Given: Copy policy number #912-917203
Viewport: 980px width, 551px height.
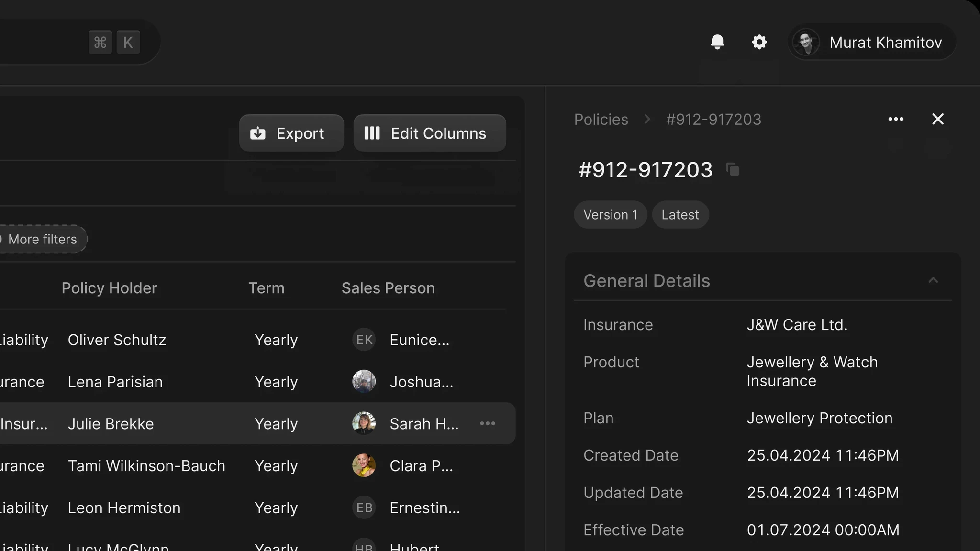Looking at the screenshot, I should [733, 169].
